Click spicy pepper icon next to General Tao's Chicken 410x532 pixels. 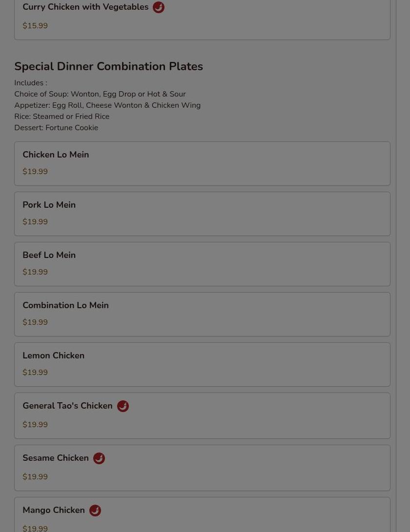pos(123,406)
